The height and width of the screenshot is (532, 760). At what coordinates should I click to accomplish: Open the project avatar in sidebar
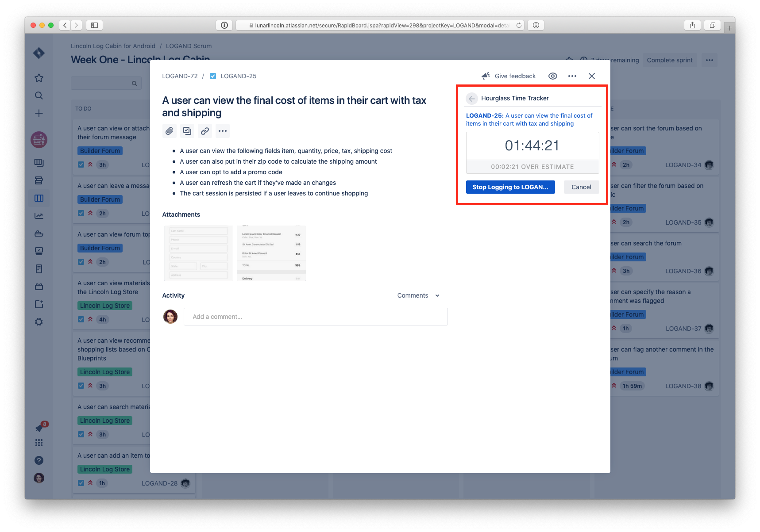39,140
